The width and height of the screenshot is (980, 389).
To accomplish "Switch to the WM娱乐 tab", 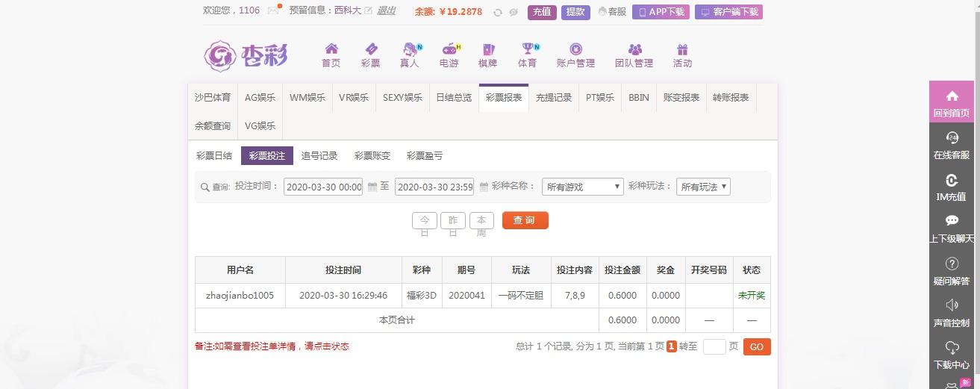I will pyautogui.click(x=308, y=98).
